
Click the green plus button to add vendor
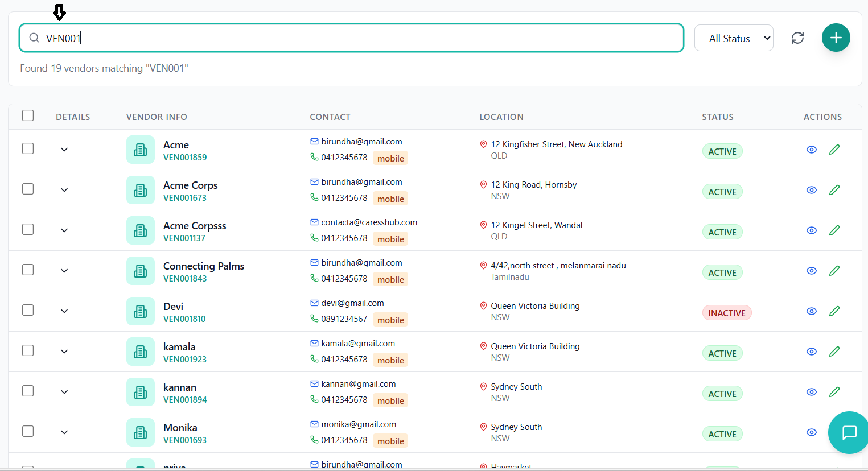836,37
